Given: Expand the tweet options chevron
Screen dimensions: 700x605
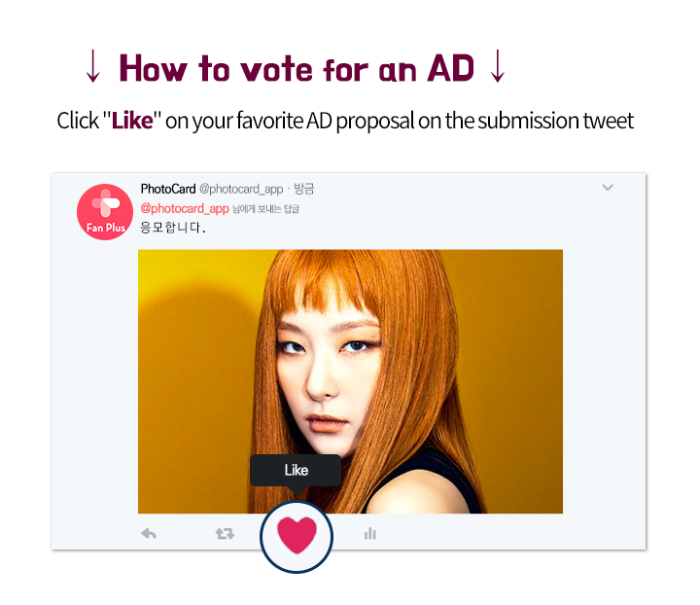Looking at the screenshot, I should click(x=608, y=188).
